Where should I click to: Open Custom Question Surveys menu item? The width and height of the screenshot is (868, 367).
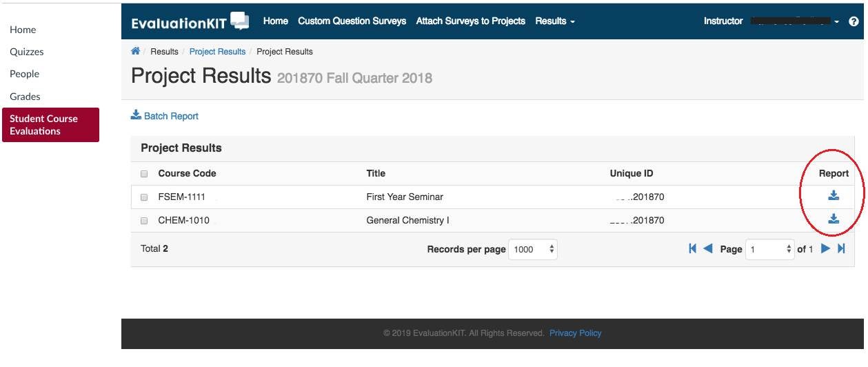[x=352, y=21]
